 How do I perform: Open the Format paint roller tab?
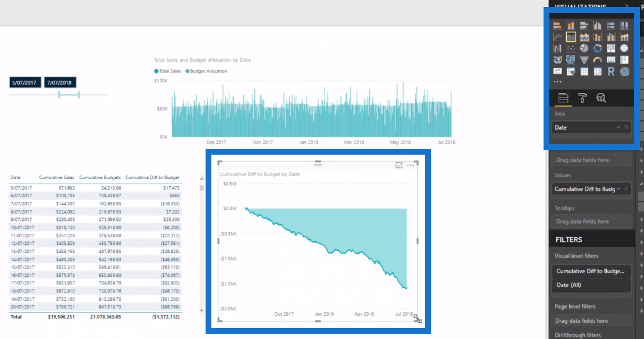[x=582, y=98]
